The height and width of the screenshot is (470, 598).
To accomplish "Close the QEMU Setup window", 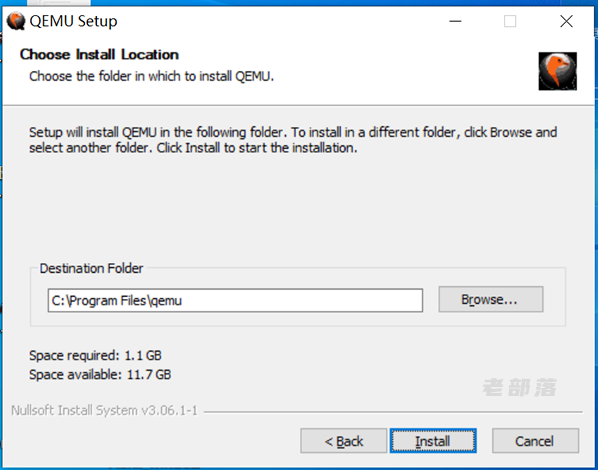I will (566, 21).
